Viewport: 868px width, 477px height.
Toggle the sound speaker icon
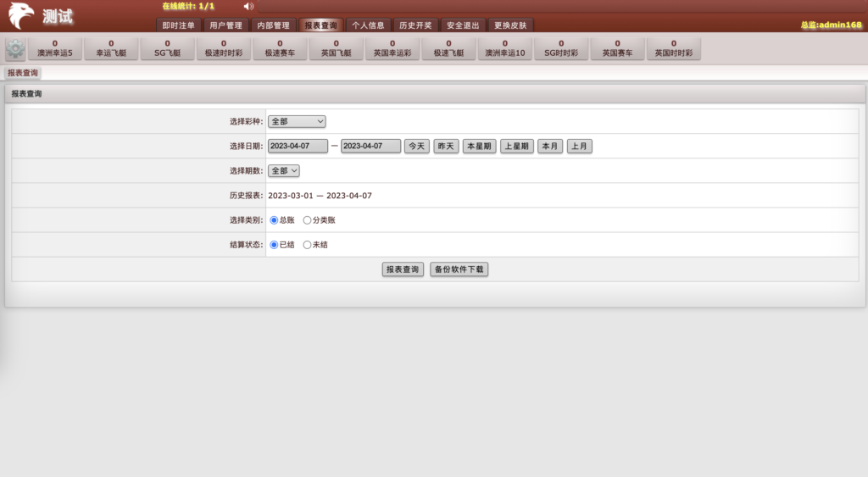click(248, 7)
